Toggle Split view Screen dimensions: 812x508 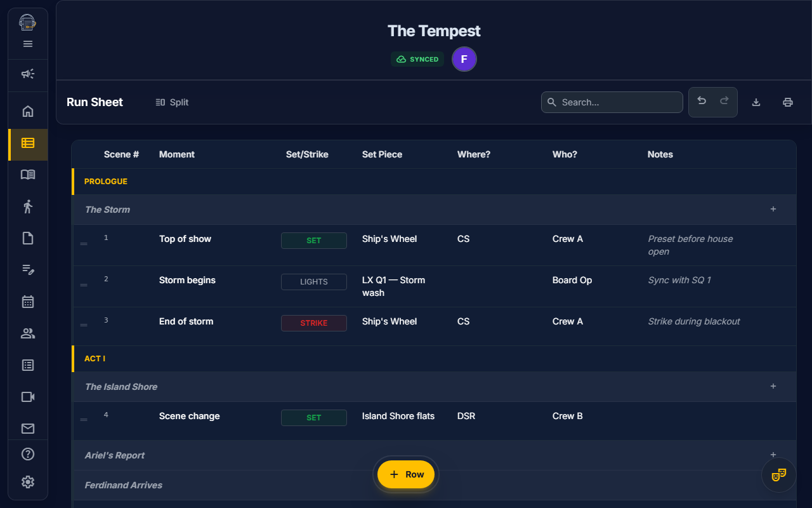[172, 102]
